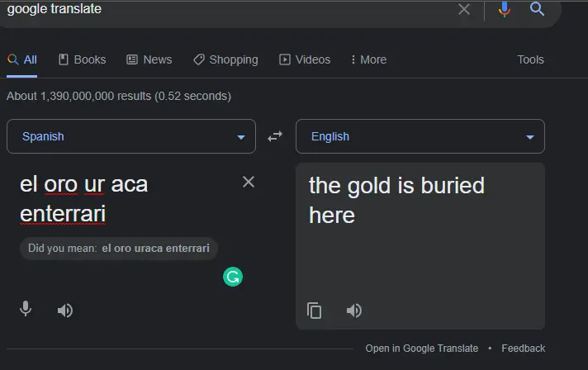Open in Google Translate link
This screenshot has width=588, height=370.
(422, 349)
